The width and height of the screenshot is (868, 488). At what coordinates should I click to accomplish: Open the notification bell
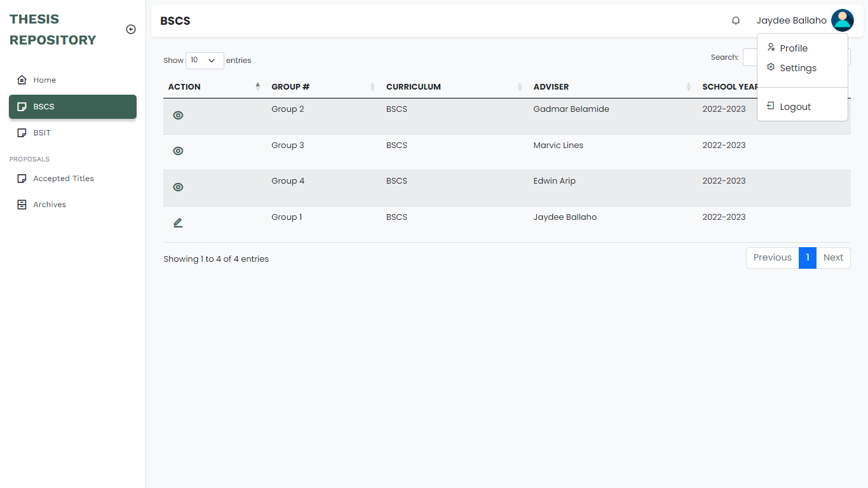click(x=736, y=20)
